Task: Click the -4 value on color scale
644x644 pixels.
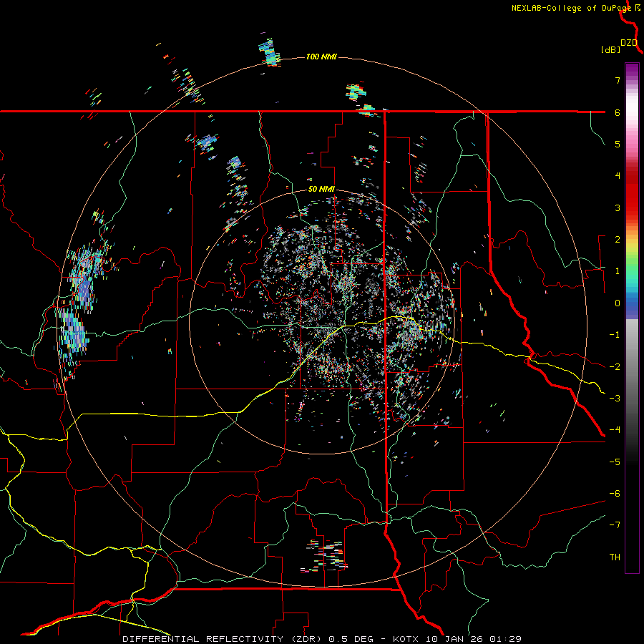Action: tap(615, 430)
